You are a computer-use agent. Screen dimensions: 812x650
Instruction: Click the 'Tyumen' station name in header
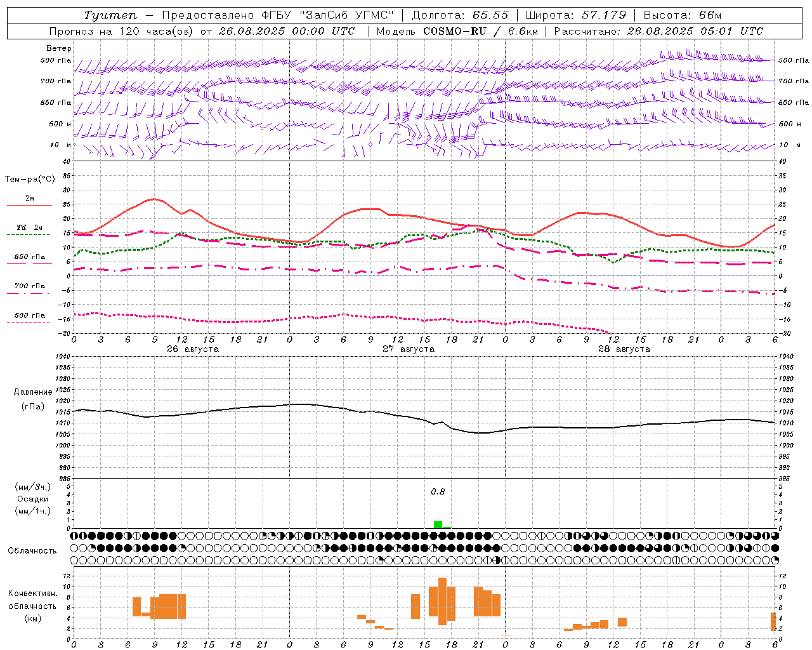[110, 15]
